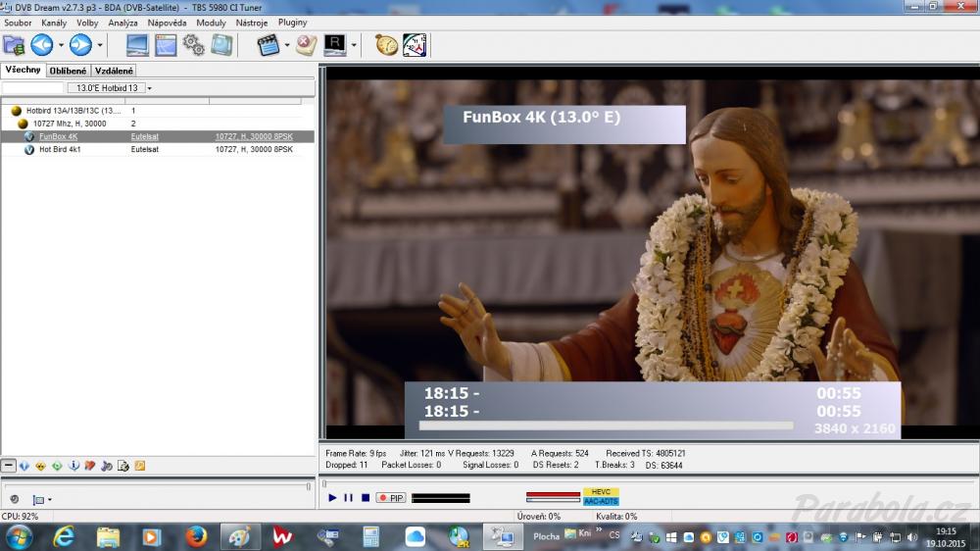This screenshot has height=551, width=980.
Task: Click the Stop button
Action: tap(366, 498)
